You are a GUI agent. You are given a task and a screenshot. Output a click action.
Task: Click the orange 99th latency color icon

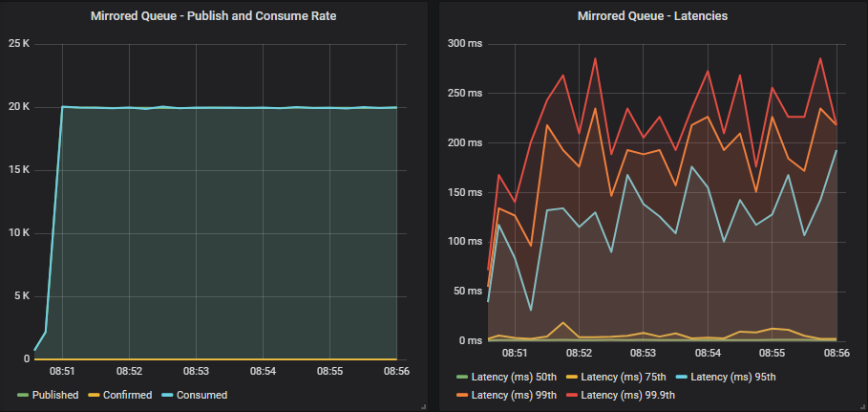coord(460,395)
